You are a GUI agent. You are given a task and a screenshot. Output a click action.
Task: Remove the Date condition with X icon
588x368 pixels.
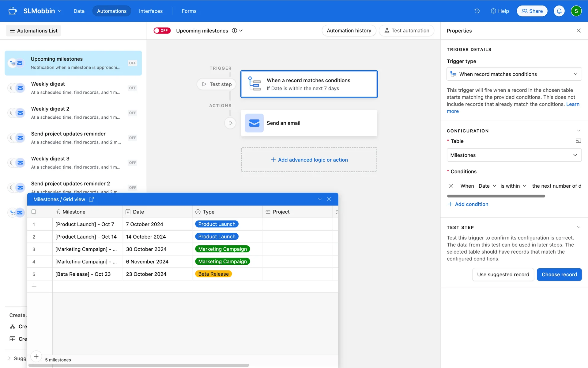coord(451,186)
